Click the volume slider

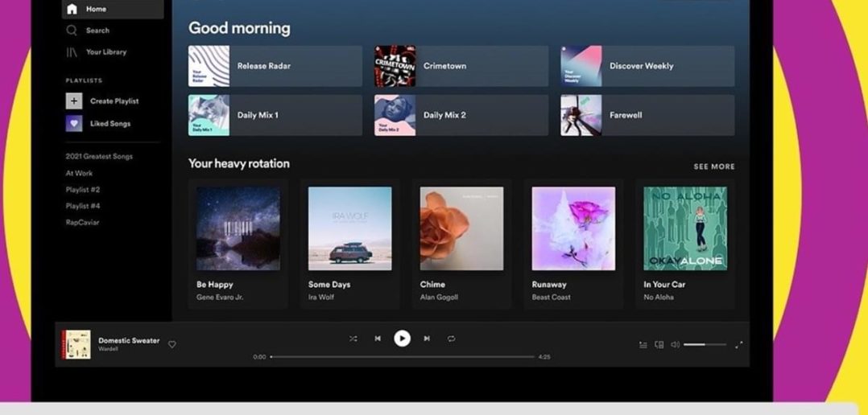click(705, 345)
